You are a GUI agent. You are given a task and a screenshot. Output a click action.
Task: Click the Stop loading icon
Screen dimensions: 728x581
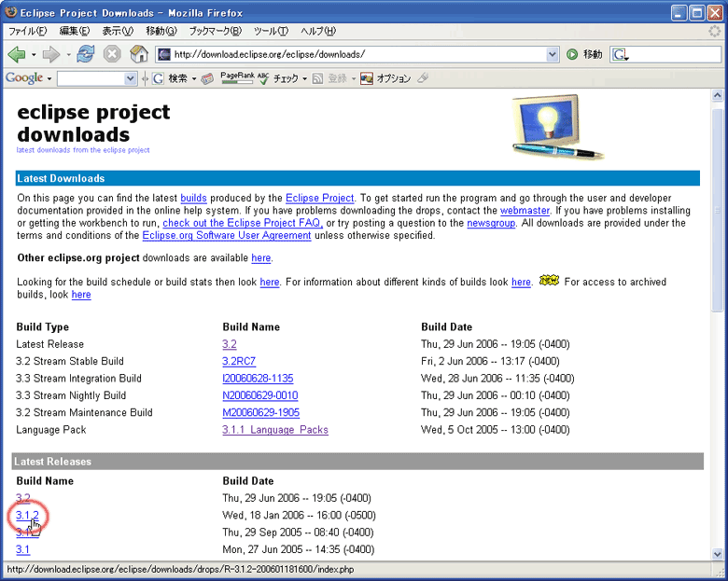coord(112,54)
